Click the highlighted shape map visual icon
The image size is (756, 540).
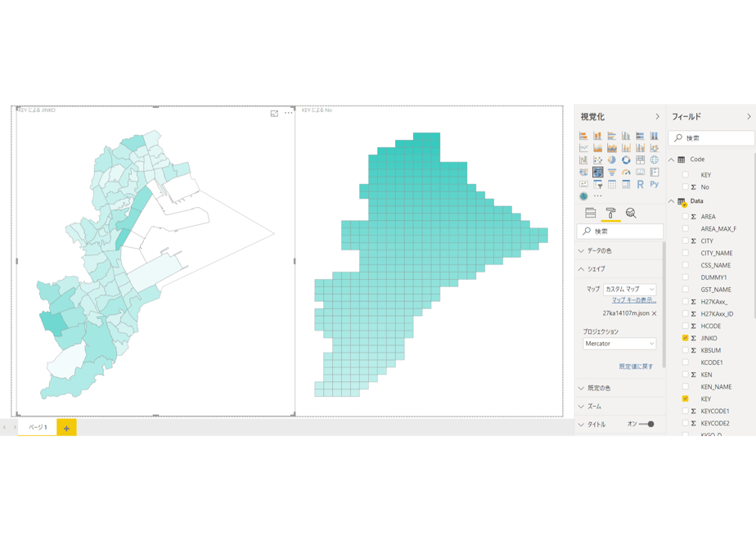597,172
